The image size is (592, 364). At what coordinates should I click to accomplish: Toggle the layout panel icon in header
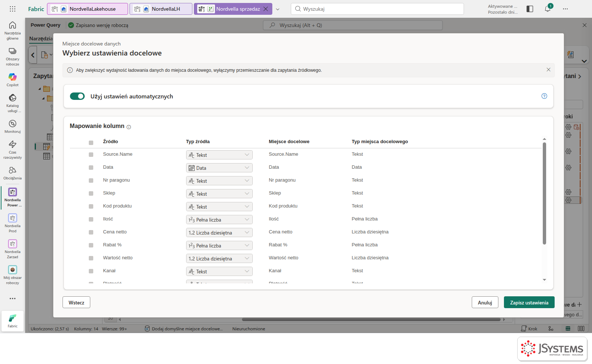point(530,9)
